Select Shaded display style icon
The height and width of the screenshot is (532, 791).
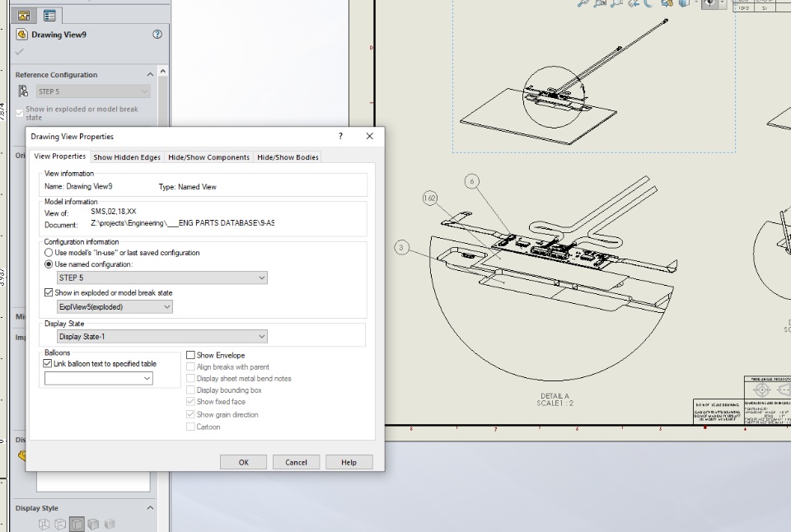[x=110, y=525]
